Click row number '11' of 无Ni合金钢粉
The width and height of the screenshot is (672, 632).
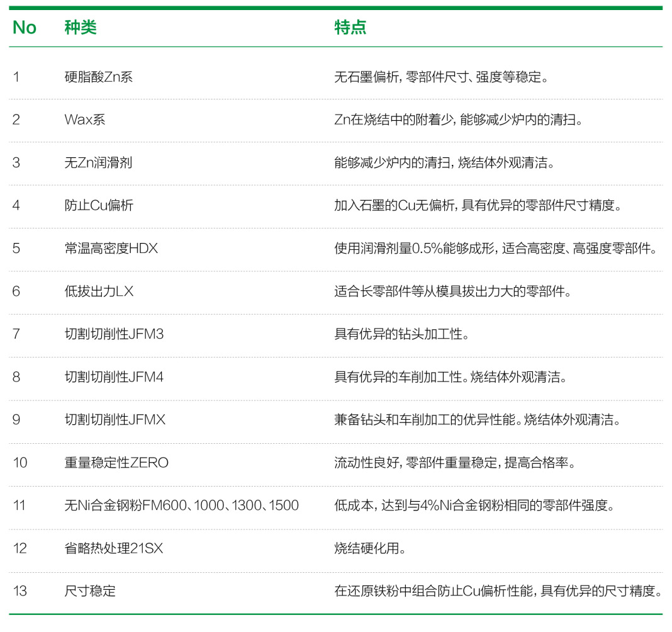coord(20,505)
